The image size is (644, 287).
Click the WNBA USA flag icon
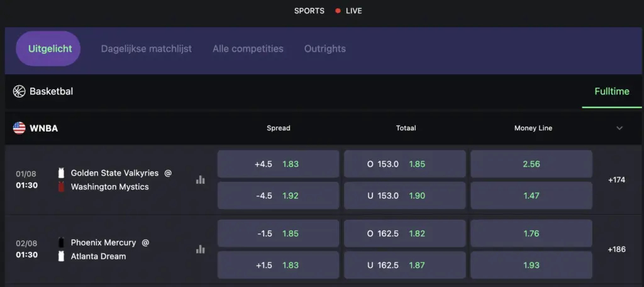(x=19, y=128)
